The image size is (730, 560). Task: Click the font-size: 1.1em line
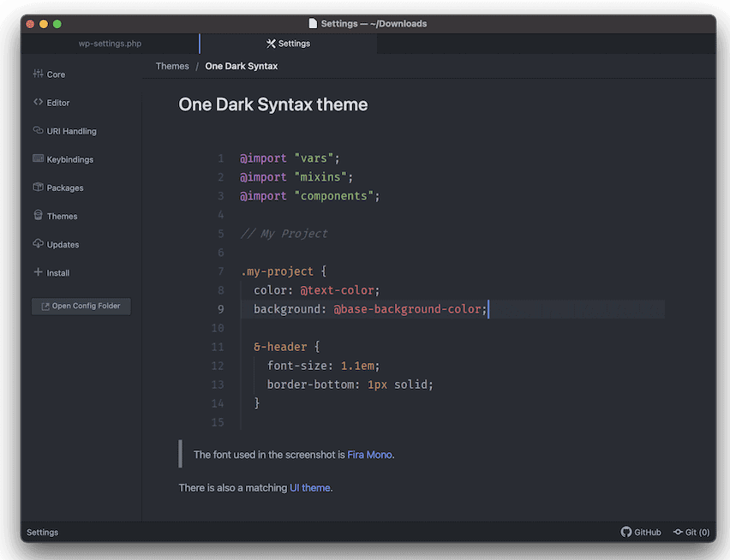(x=324, y=366)
